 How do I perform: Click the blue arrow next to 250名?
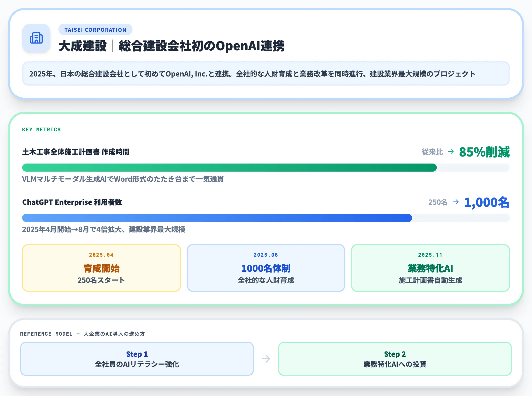pos(456,202)
